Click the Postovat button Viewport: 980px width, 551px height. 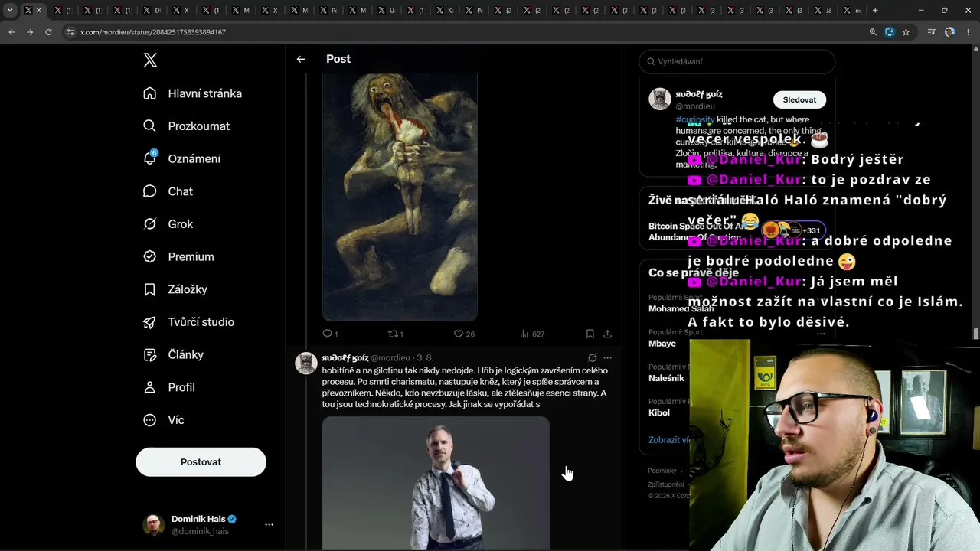click(201, 462)
